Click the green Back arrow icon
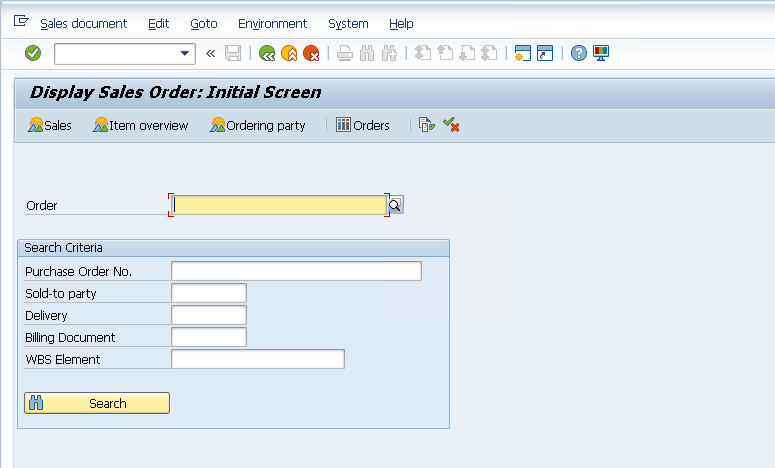Image resolution: width=775 pixels, height=468 pixels. coord(267,53)
